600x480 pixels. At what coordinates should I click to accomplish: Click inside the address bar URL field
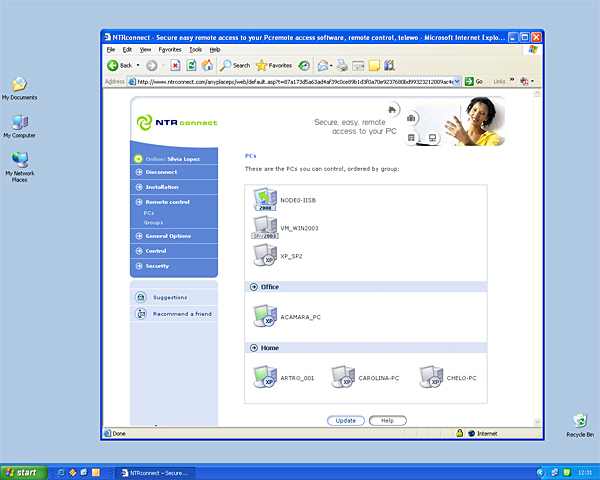point(295,82)
